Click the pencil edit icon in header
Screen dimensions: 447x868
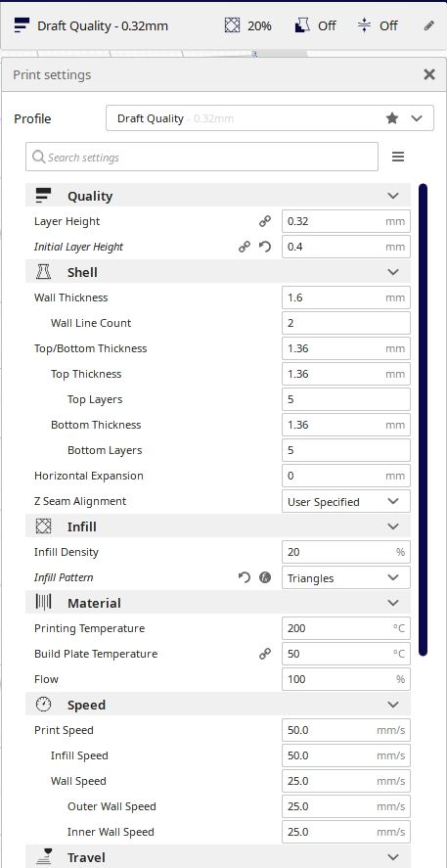point(428,25)
